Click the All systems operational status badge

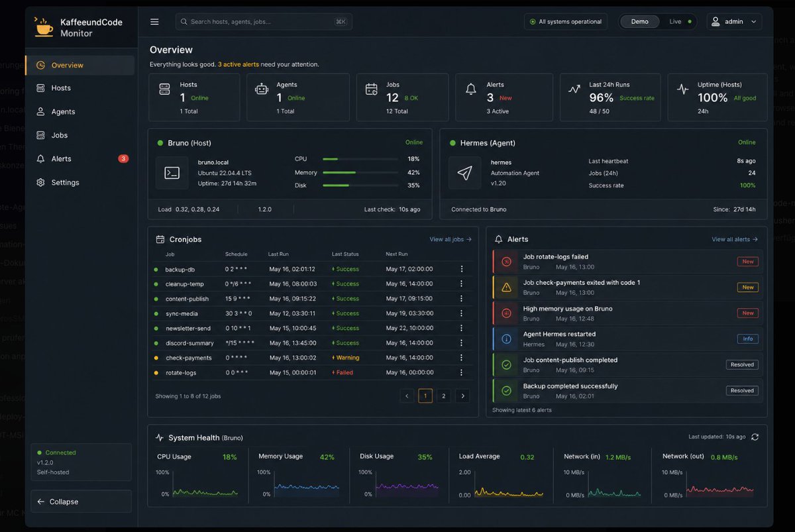pos(566,22)
